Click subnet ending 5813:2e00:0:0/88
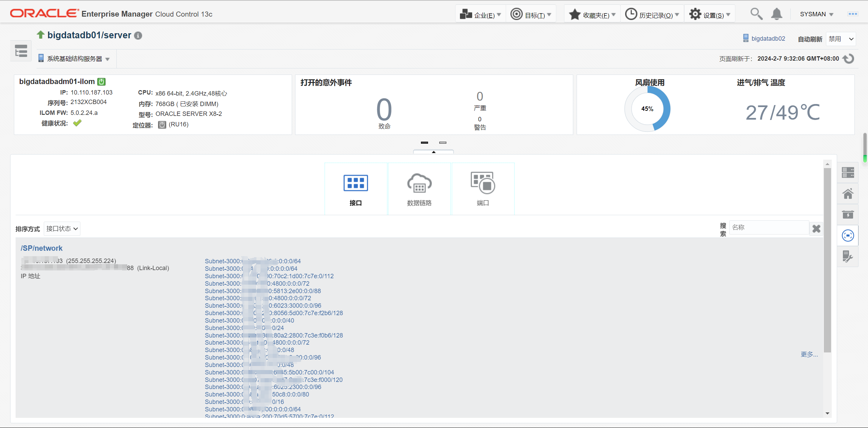This screenshot has height=428, width=868. 263,291
